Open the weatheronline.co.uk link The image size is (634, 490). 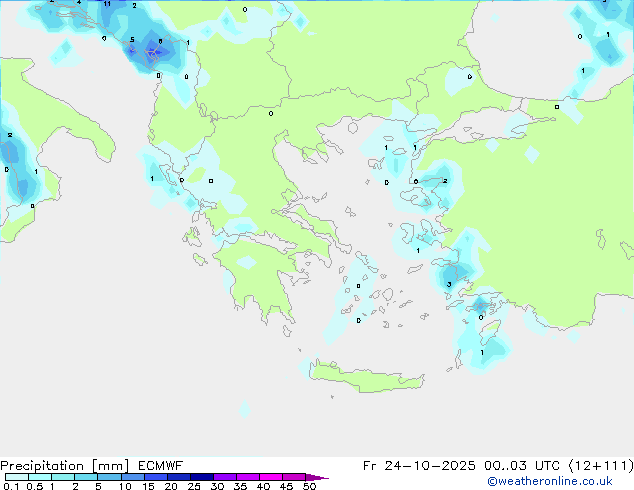tap(550, 481)
